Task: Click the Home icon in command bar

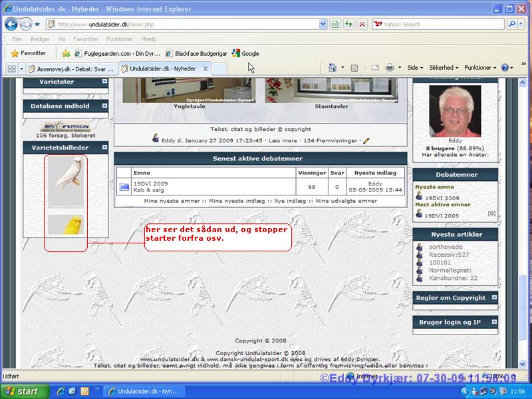Action: (332, 68)
